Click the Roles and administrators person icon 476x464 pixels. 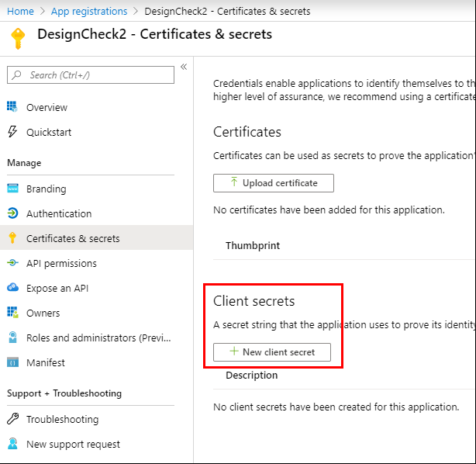pos(12,338)
